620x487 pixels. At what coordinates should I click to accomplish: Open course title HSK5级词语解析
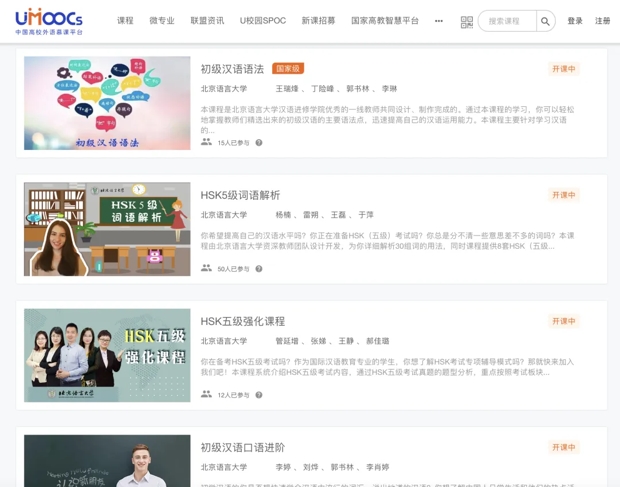[240, 195]
